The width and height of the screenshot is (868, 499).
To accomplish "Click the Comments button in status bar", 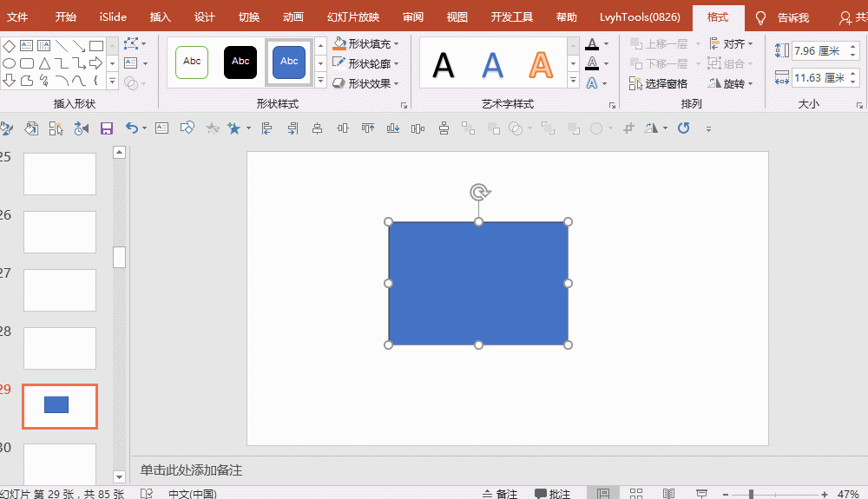I will 552,494.
